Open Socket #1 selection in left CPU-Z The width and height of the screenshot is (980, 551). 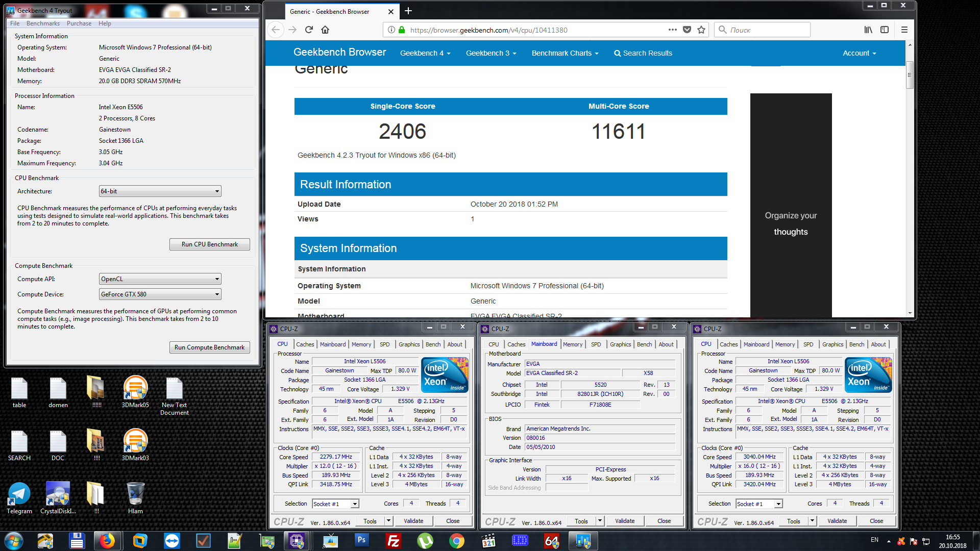point(335,504)
